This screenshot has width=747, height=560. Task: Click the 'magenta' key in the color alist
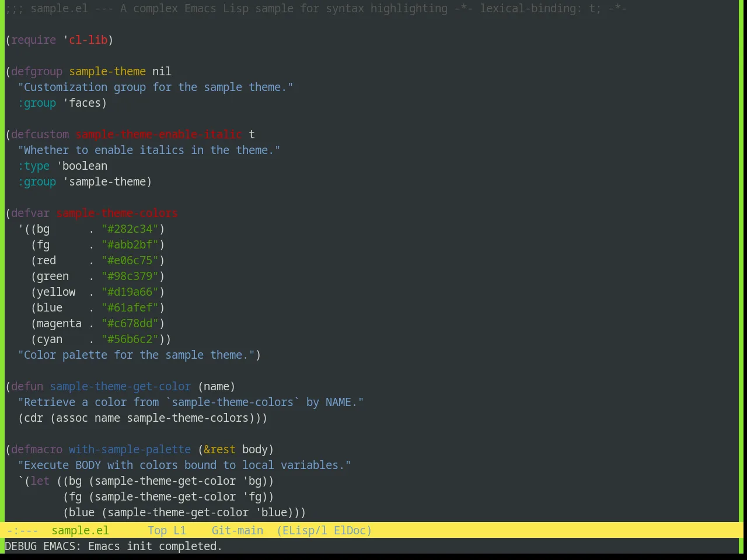[x=59, y=323]
